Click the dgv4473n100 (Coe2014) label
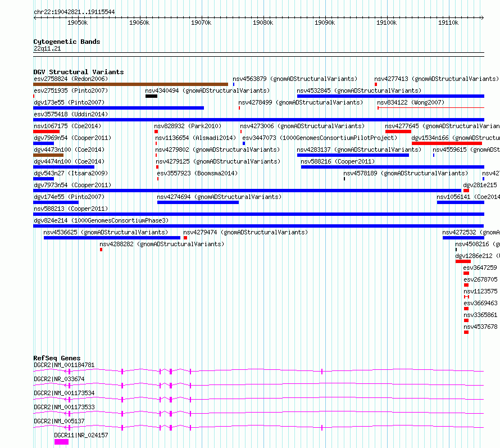 click(69, 150)
